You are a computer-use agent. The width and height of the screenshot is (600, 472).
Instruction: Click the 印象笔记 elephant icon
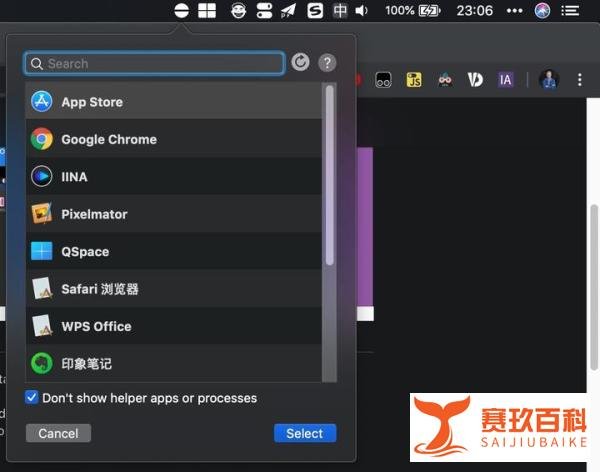tap(42, 363)
